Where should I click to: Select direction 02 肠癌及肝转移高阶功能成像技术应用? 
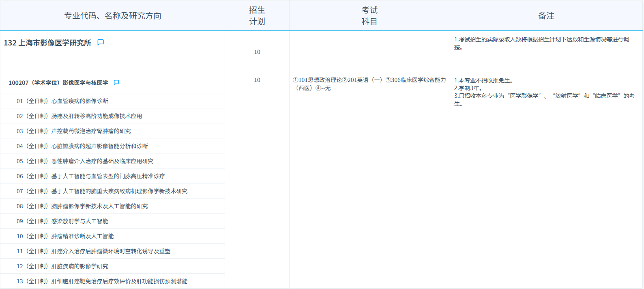coord(79,116)
